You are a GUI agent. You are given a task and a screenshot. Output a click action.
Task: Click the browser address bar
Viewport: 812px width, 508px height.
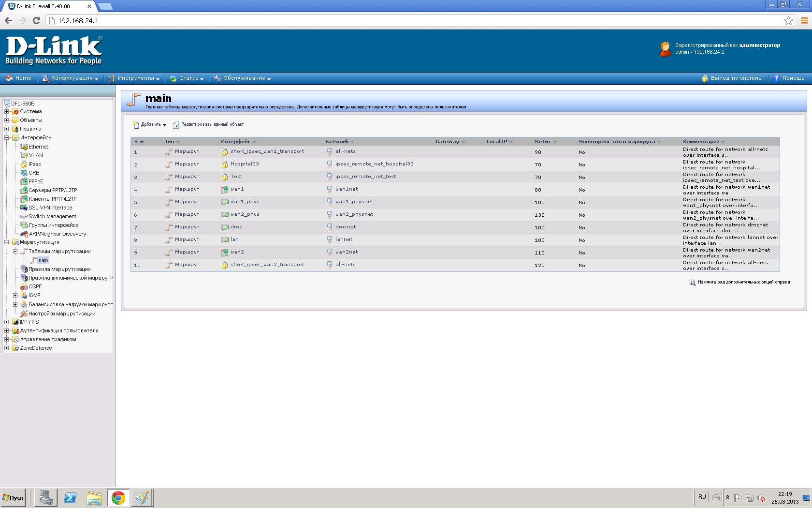416,21
